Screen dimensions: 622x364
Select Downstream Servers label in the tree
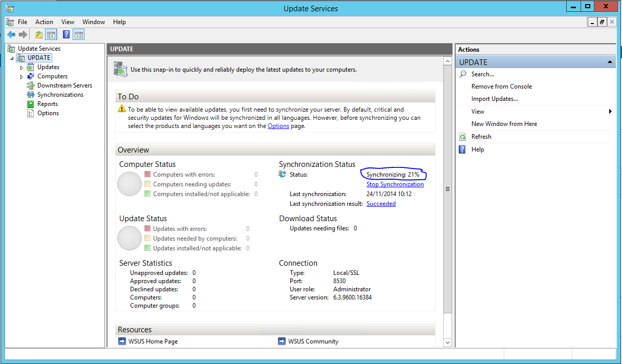coord(65,85)
